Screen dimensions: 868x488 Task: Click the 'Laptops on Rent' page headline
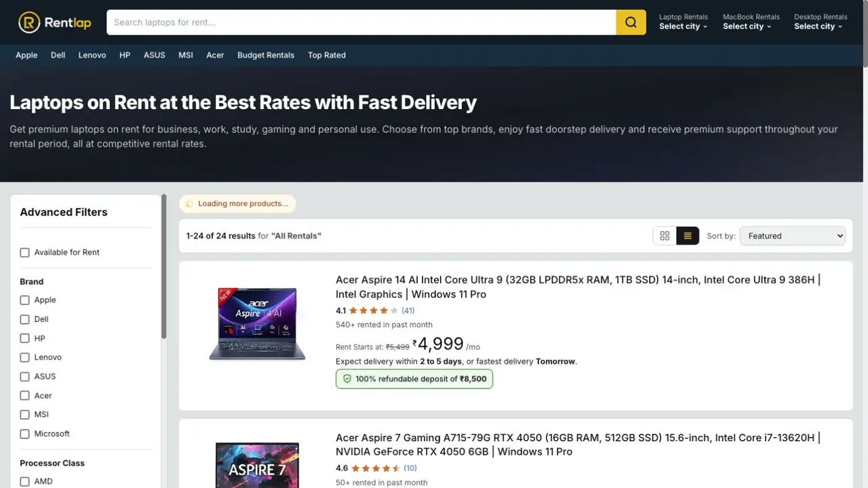(243, 102)
